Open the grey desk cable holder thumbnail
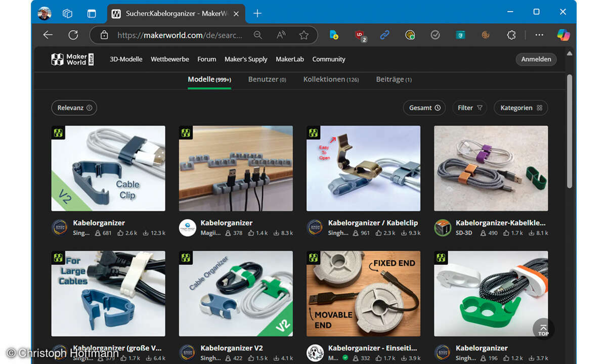This screenshot has width=607, height=364. point(236,168)
